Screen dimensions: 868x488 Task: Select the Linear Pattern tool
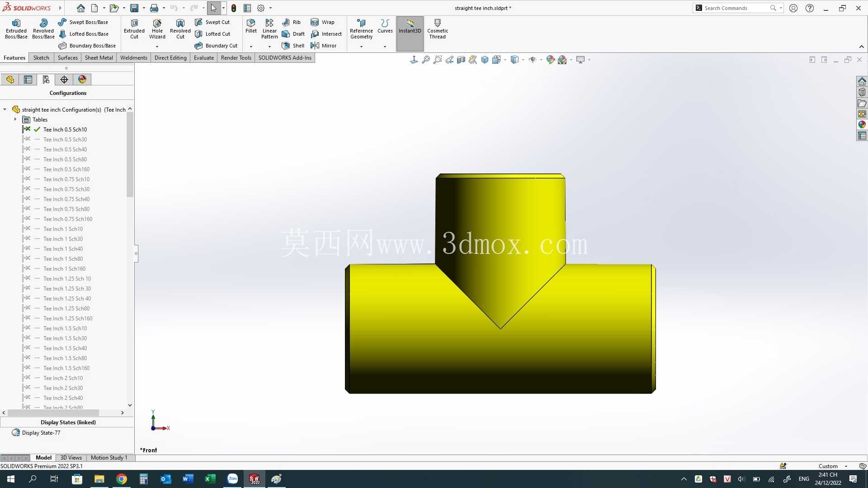coord(269,29)
